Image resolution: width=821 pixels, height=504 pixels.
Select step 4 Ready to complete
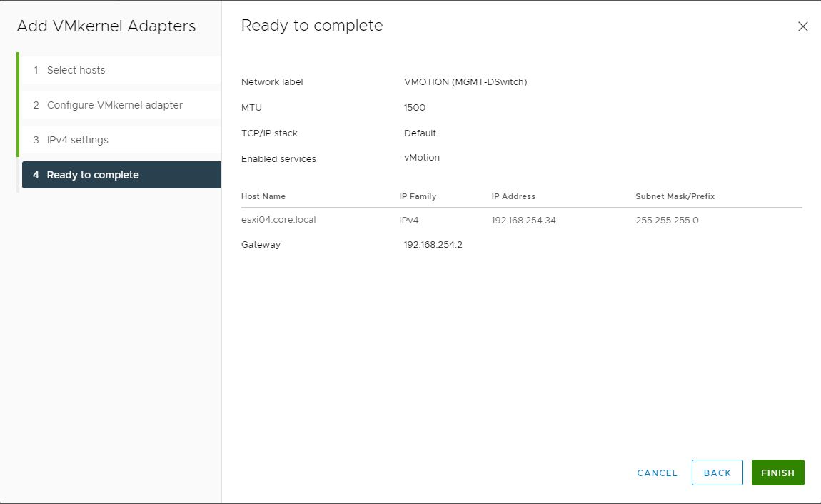tap(121, 175)
